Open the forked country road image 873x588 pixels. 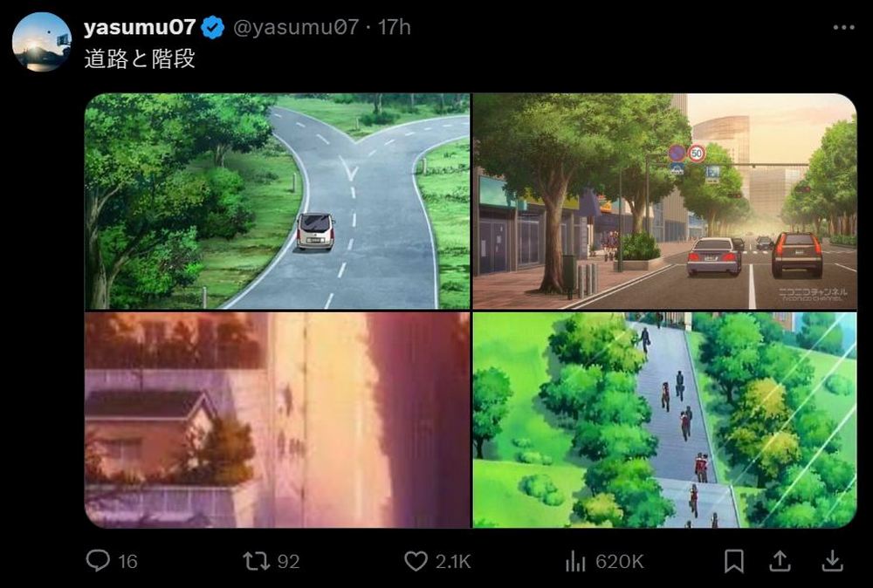point(278,201)
